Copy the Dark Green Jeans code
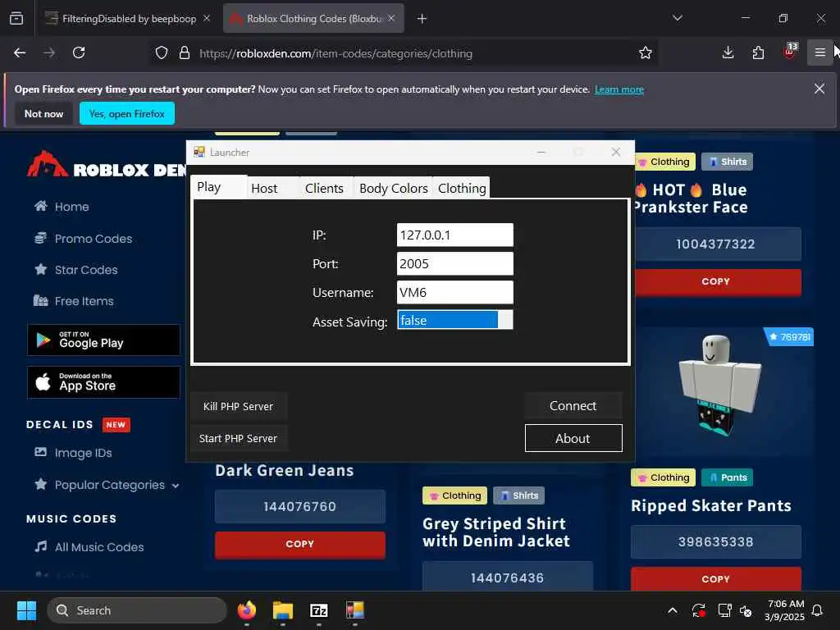 click(x=300, y=544)
